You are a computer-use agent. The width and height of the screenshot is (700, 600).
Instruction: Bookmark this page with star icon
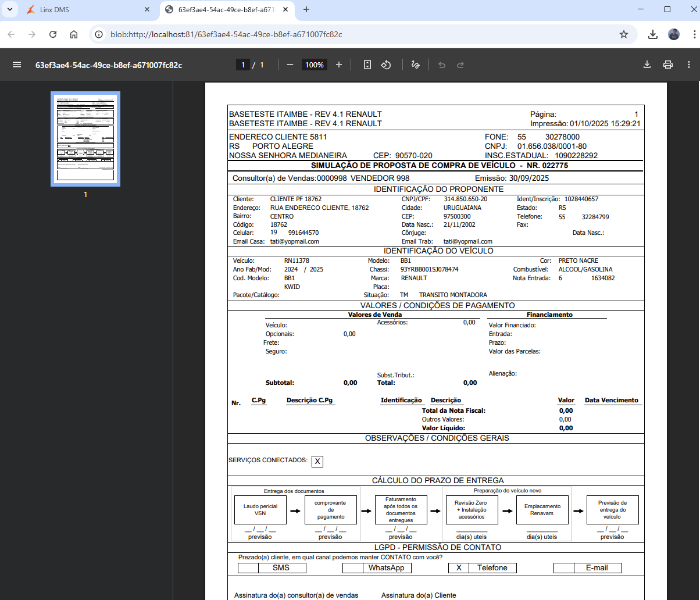pyautogui.click(x=624, y=34)
